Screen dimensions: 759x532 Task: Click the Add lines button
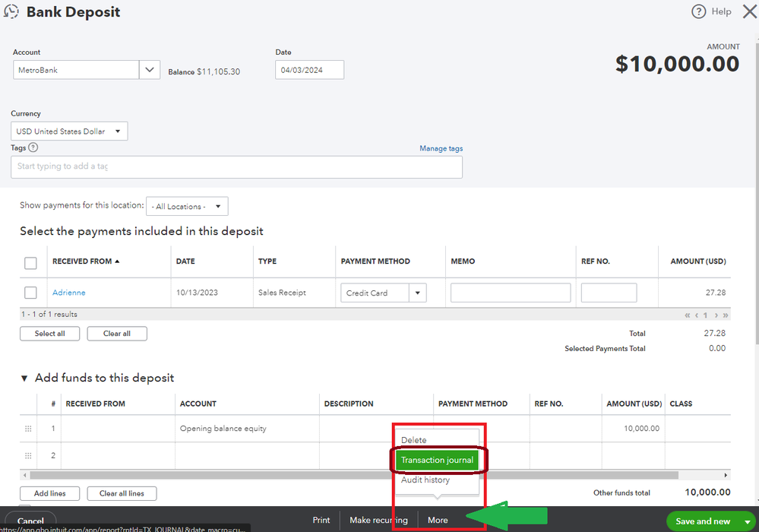tap(50, 493)
